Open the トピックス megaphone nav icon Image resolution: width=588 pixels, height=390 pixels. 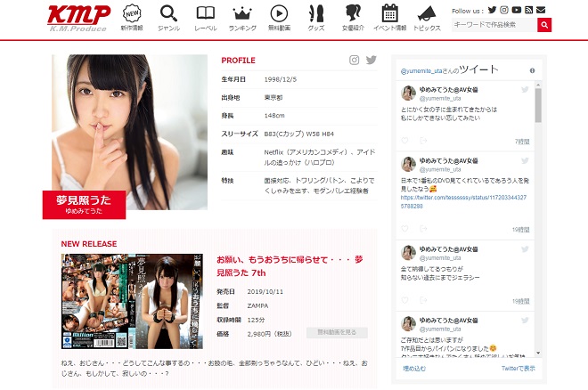click(x=427, y=18)
